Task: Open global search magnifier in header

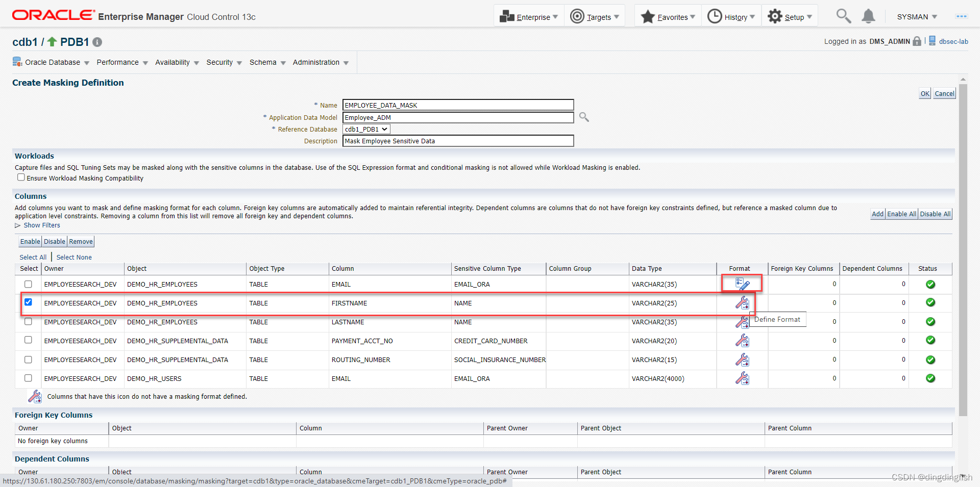Action: (843, 16)
